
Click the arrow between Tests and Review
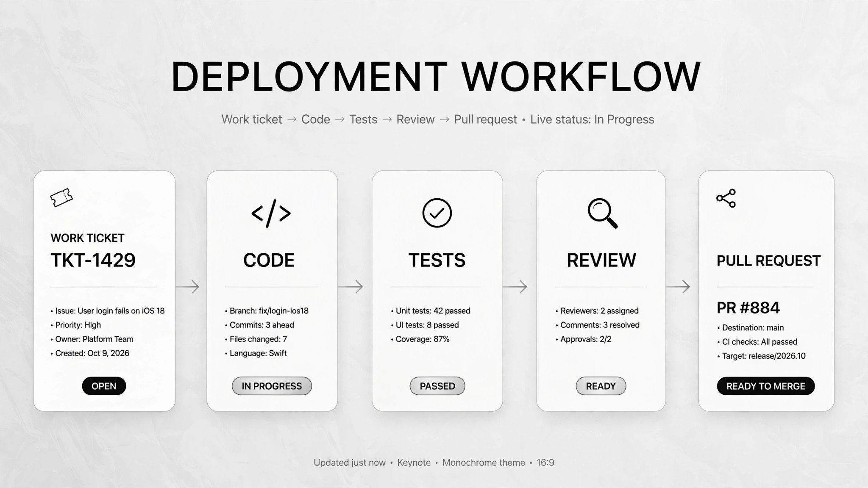[515, 287]
